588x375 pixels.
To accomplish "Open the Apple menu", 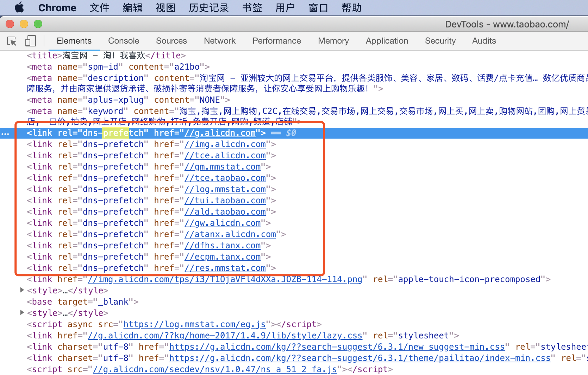I will tap(19, 7).
